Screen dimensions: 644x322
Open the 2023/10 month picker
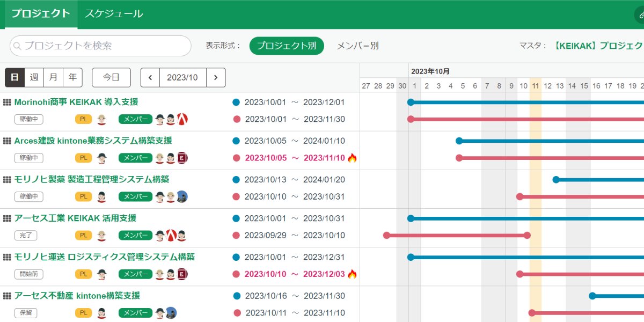pyautogui.click(x=182, y=77)
